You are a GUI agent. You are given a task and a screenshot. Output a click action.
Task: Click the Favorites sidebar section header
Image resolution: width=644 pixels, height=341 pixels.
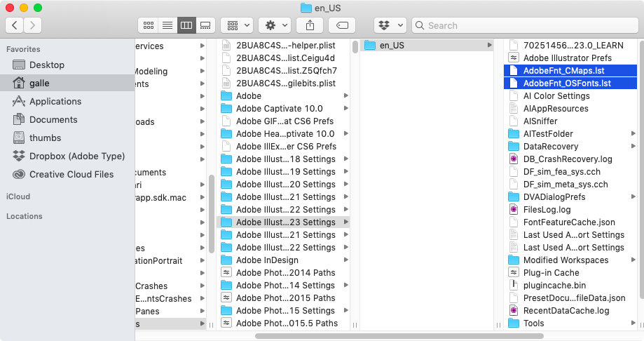(x=23, y=49)
